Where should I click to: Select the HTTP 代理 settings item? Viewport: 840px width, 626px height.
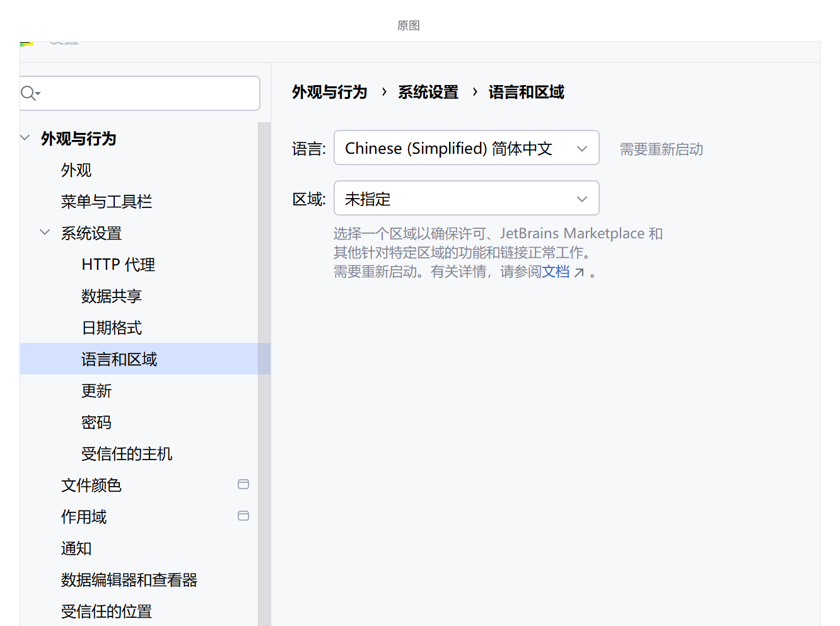(x=118, y=265)
